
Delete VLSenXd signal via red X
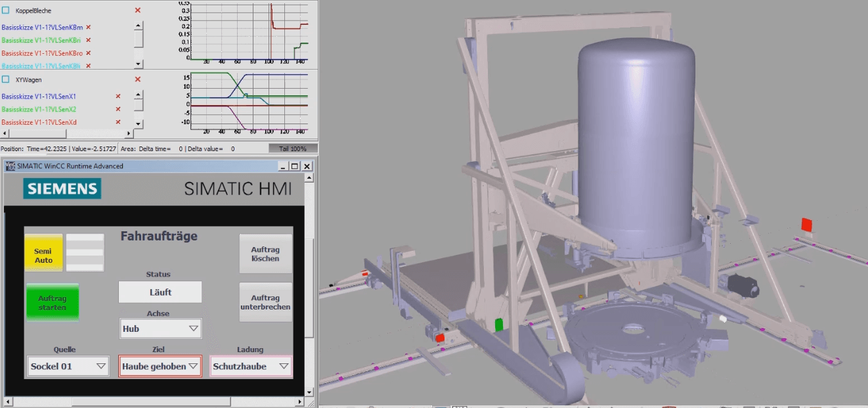[118, 122]
